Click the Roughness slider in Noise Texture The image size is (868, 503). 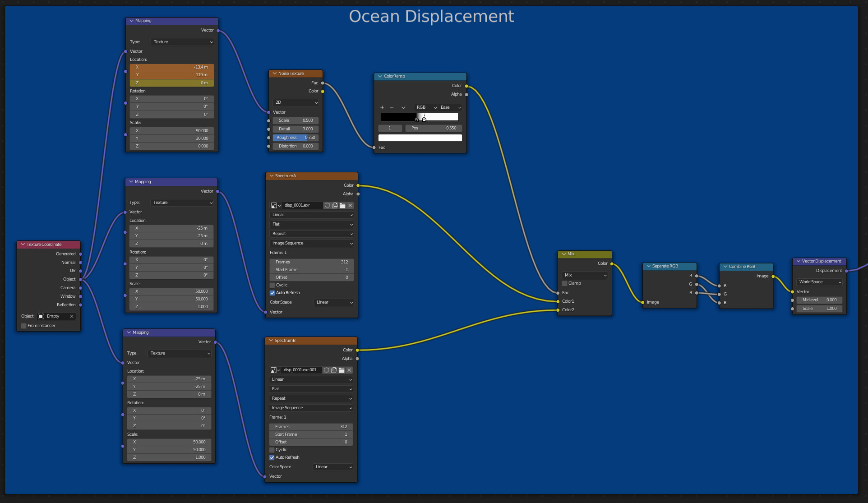pos(295,138)
